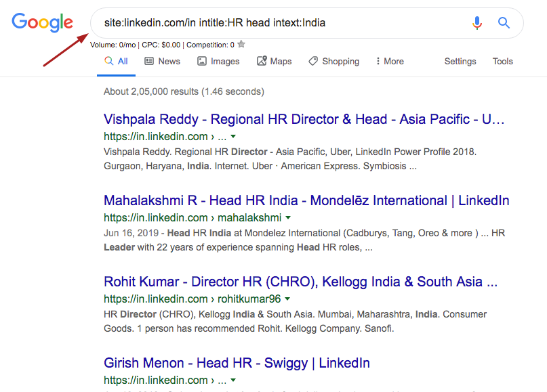
Task: Open Vishpala Reddy Regional HR Director result
Action: click(x=304, y=119)
